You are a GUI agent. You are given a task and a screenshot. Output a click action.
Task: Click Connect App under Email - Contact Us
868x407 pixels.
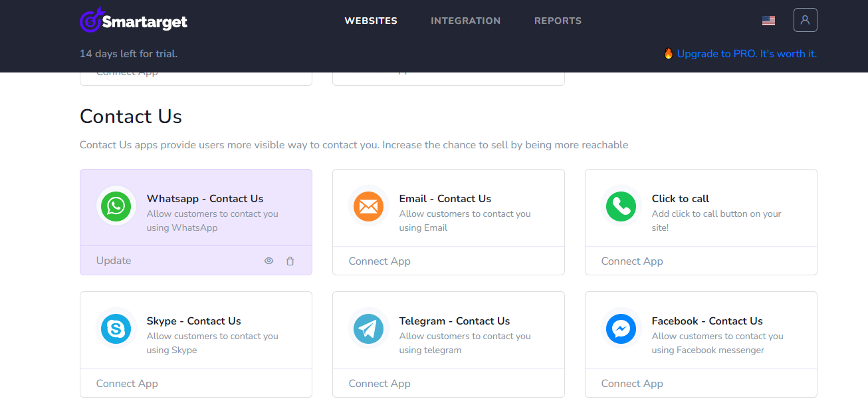pyautogui.click(x=380, y=261)
